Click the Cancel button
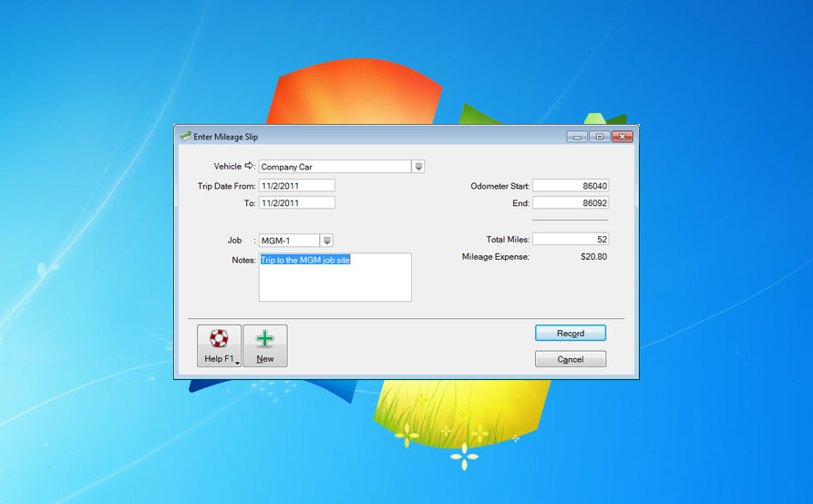813x504 pixels. click(x=571, y=359)
